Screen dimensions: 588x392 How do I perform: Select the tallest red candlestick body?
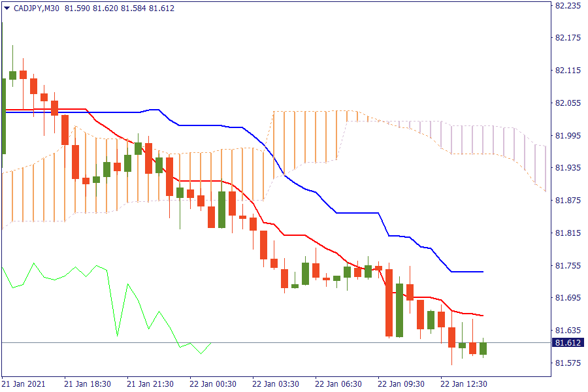tap(389, 302)
